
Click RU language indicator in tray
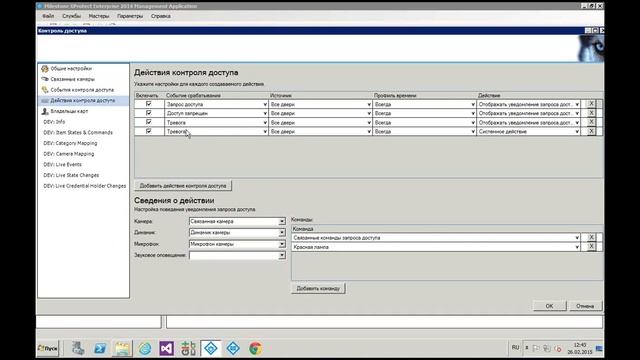[516, 348]
